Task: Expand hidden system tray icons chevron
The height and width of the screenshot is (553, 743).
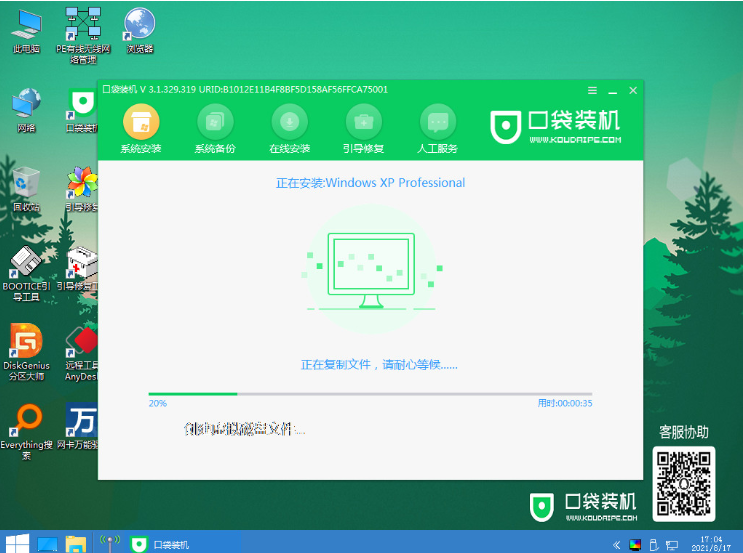Action: tap(616, 545)
